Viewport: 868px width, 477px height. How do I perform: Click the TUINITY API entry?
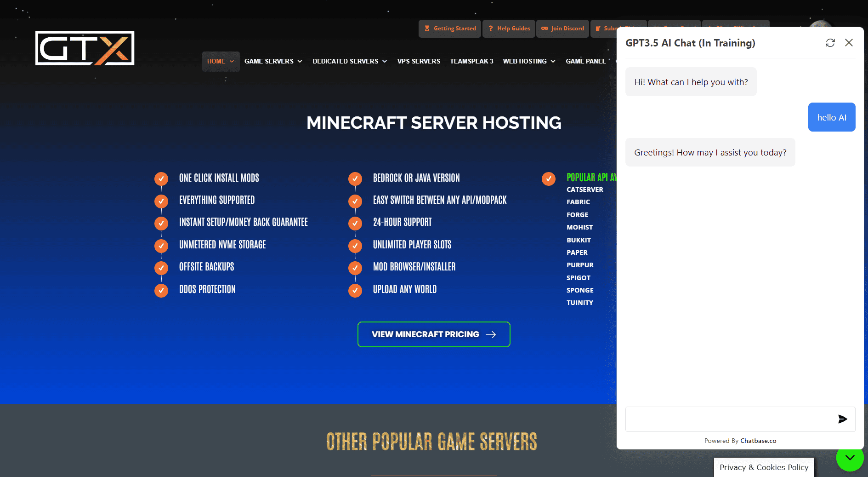click(x=579, y=303)
